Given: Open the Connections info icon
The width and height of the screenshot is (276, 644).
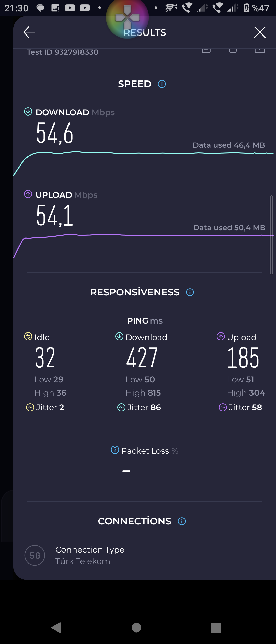Looking at the screenshot, I should [x=182, y=521].
